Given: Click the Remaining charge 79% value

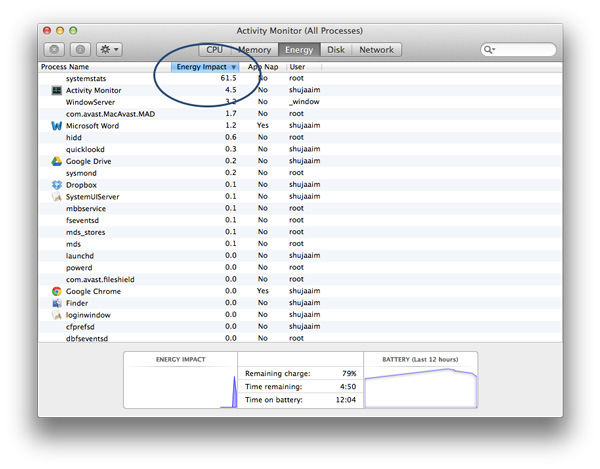Looking at the screenshot, I should (349, 373).
